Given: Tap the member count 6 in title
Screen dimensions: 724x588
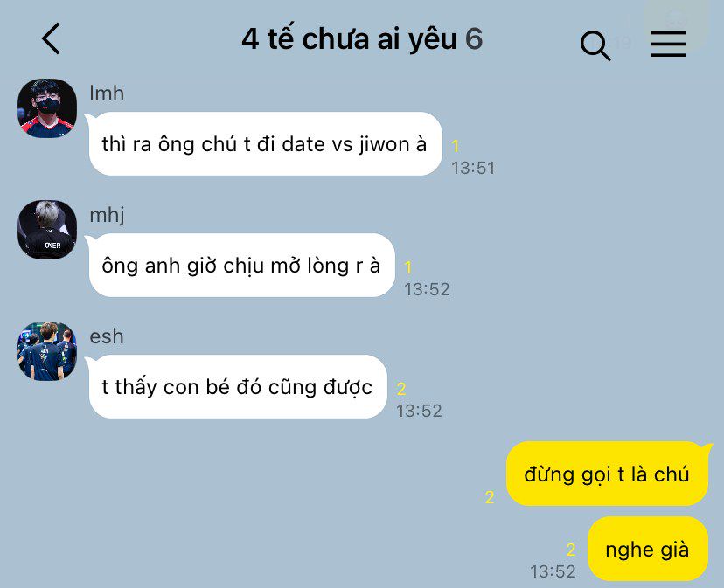Looking at the screenshot, I should point(474,38).
